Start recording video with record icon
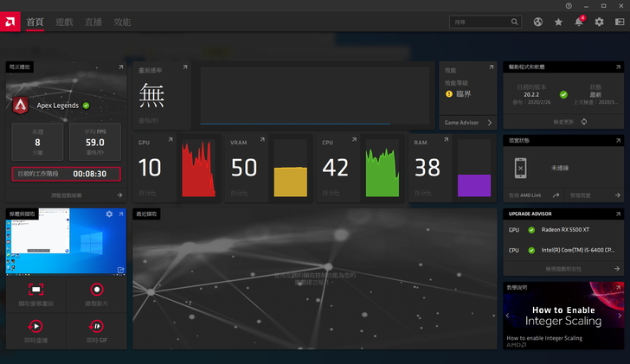Image resolution: width=630 pixels, height=364 pixels. click(x=96, y=290)
